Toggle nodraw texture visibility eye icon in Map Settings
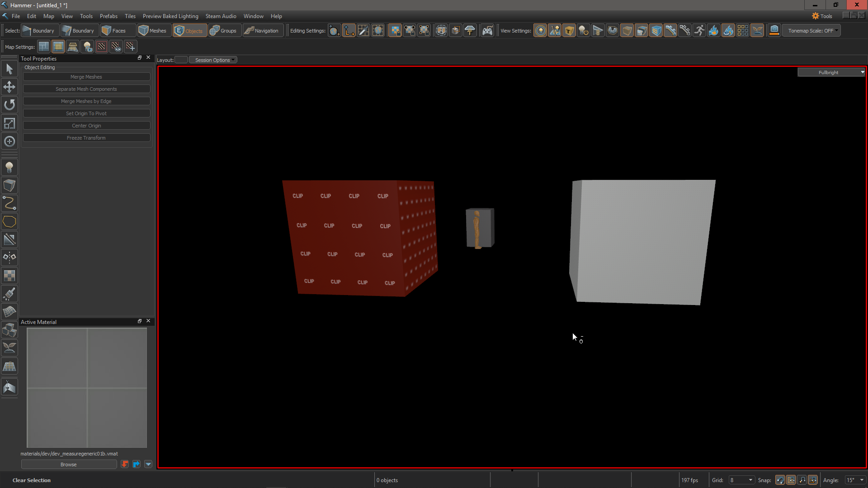Screen dimensions: 868x488 116,47
